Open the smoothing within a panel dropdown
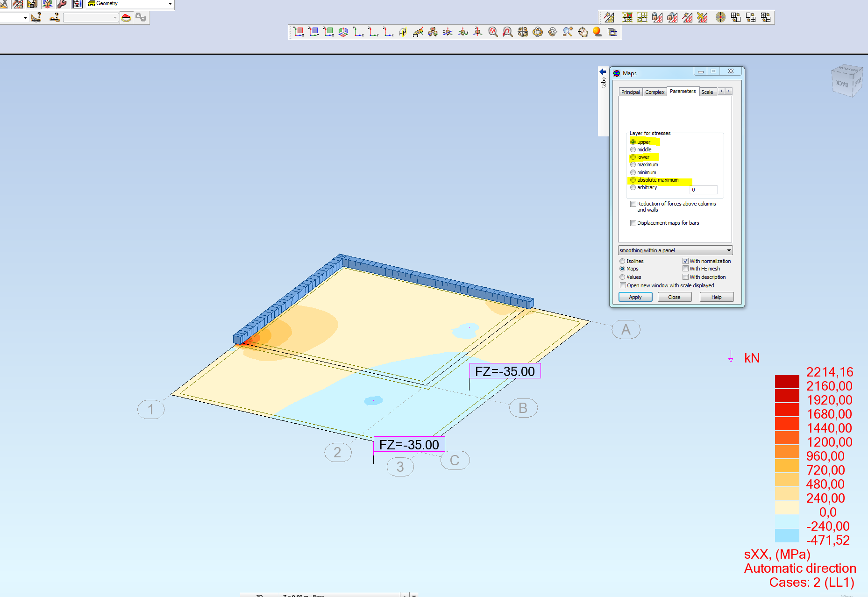Viewport: 868px width, 597px height. tap(728, 250)
